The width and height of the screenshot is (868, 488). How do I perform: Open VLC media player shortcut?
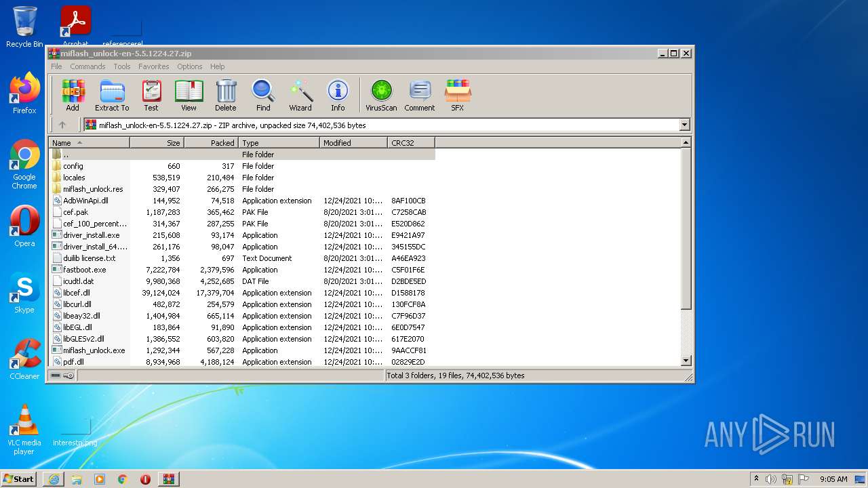pos(24,430)
